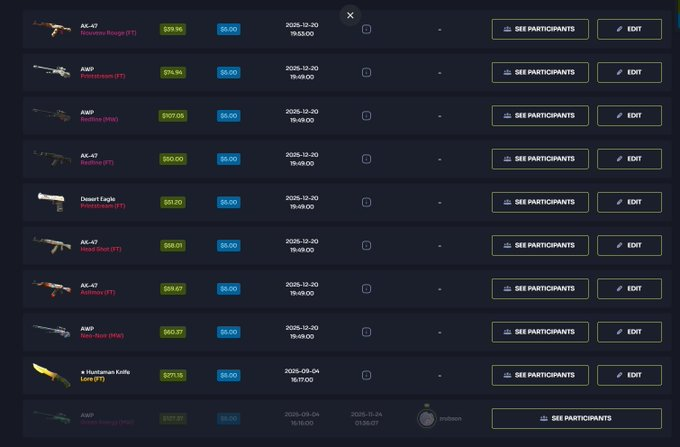Open the AWP Neo-Noir weapon image
Screen dimensions: 680x447
(x=52, y=331)
